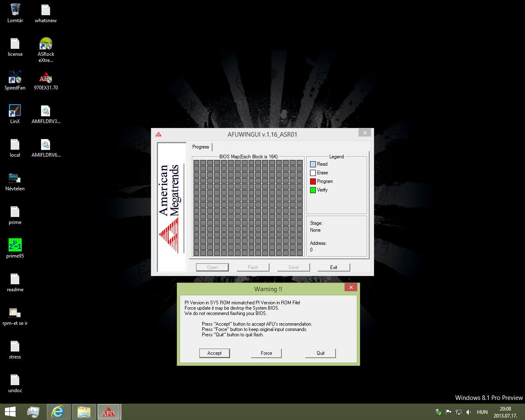Open the 'rpm-et se ir' image icon
Viewport: 525px width, 420px height.
tap(15, 316)
